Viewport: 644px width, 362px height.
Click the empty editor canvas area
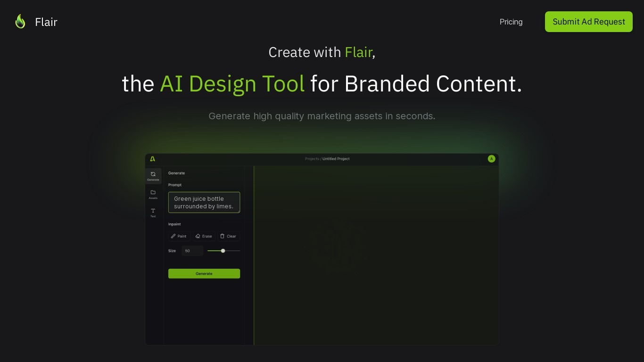(x=376, y=255)
